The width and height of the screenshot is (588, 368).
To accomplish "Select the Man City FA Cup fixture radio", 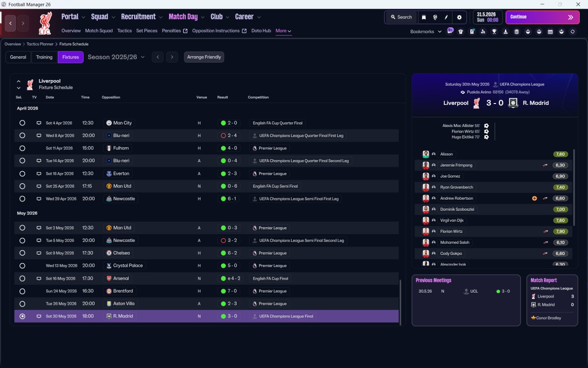I will coord(22,123).
